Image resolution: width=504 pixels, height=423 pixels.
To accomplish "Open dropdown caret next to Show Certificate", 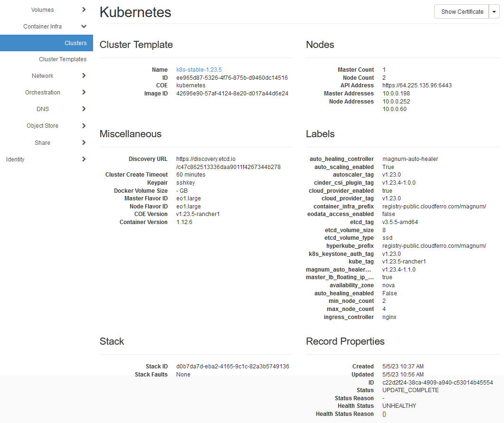I will (x=494, y=12).
